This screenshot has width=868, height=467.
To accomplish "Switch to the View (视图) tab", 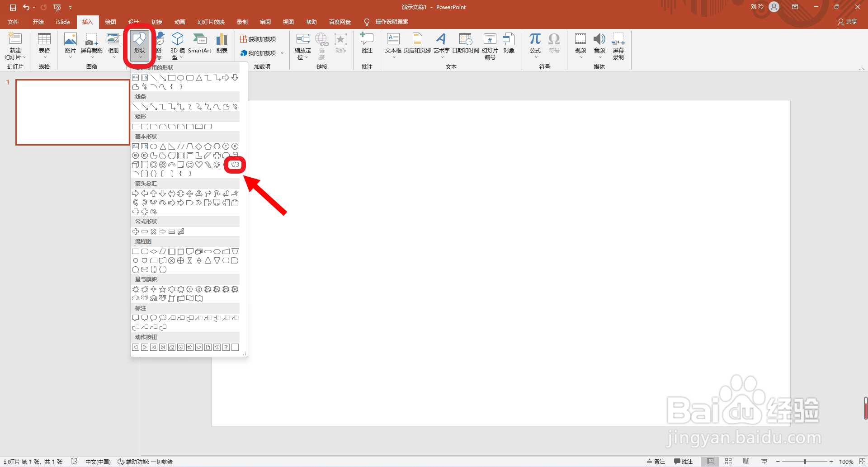I will [288, 22].
